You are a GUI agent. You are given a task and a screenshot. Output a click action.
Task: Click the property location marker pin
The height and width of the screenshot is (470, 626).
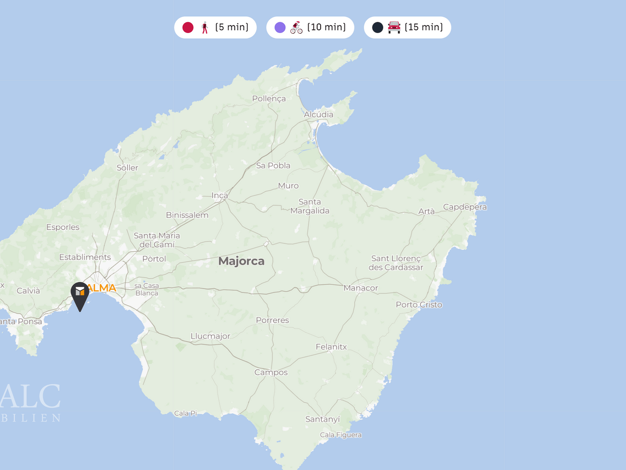click(x=80, y=296)
